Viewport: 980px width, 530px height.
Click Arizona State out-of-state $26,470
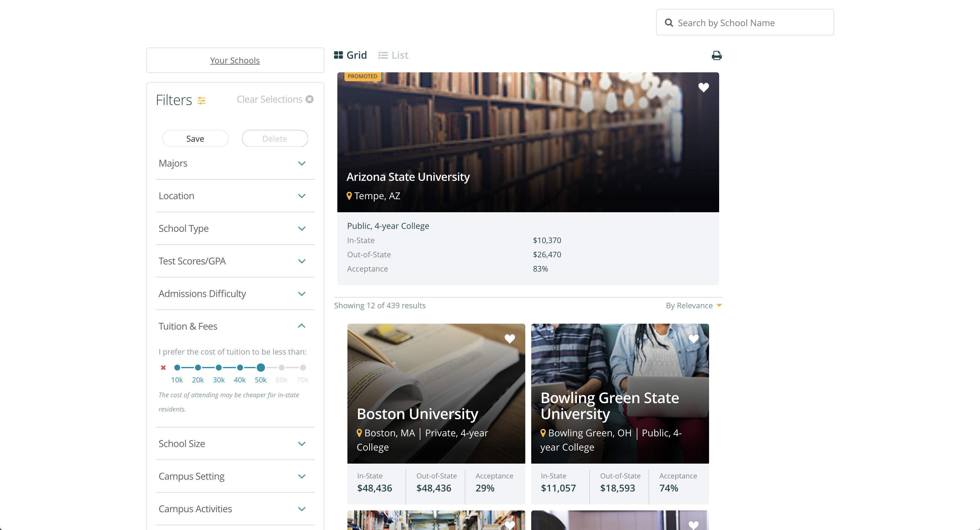pos(547,255)
